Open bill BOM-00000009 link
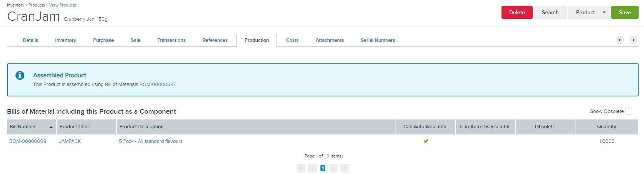 (x=28, y=141)
